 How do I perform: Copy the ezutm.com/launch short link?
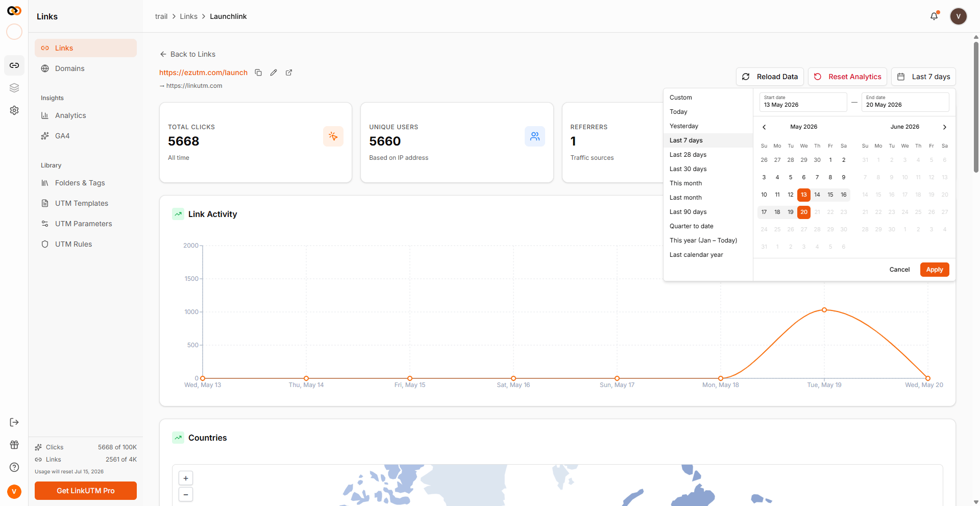click(258, 73)
